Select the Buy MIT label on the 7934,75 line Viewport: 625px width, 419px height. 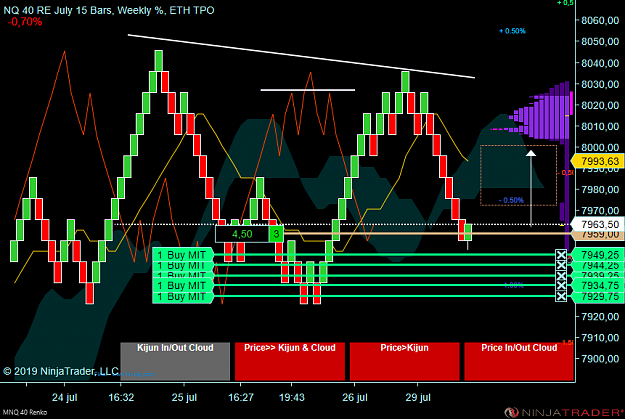[x=183, y=285]
